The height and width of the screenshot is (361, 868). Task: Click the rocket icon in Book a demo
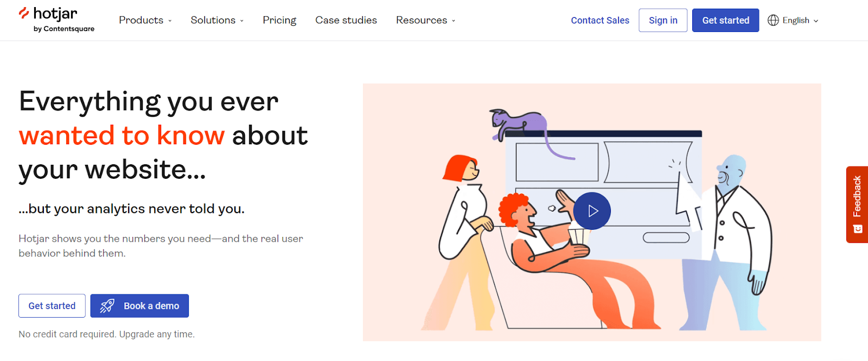(x=107, y=306)
